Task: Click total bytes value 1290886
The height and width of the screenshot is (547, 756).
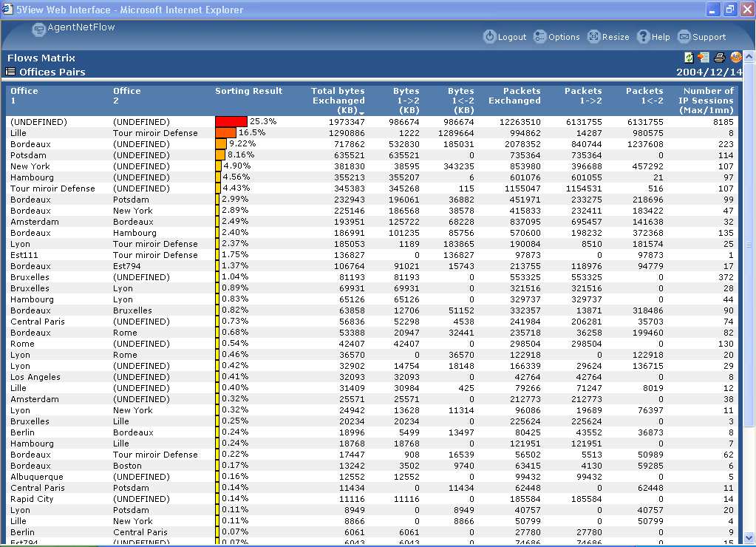Action: (x=347, y=133)
